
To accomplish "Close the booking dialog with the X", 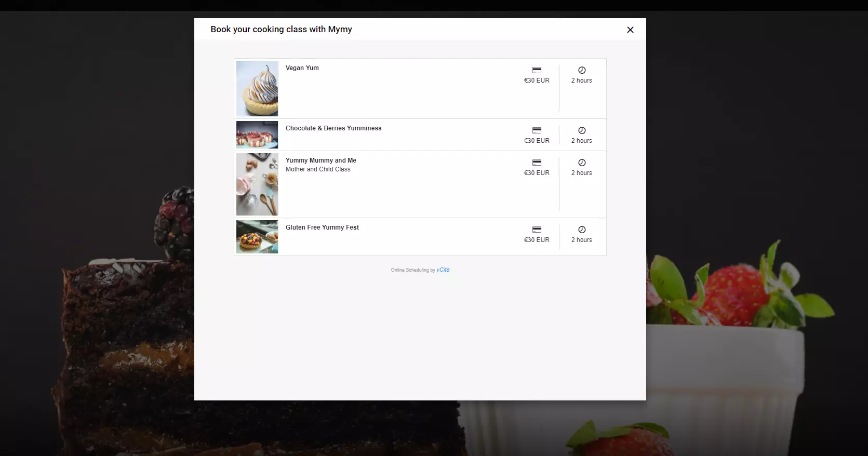I will [630, 30].
